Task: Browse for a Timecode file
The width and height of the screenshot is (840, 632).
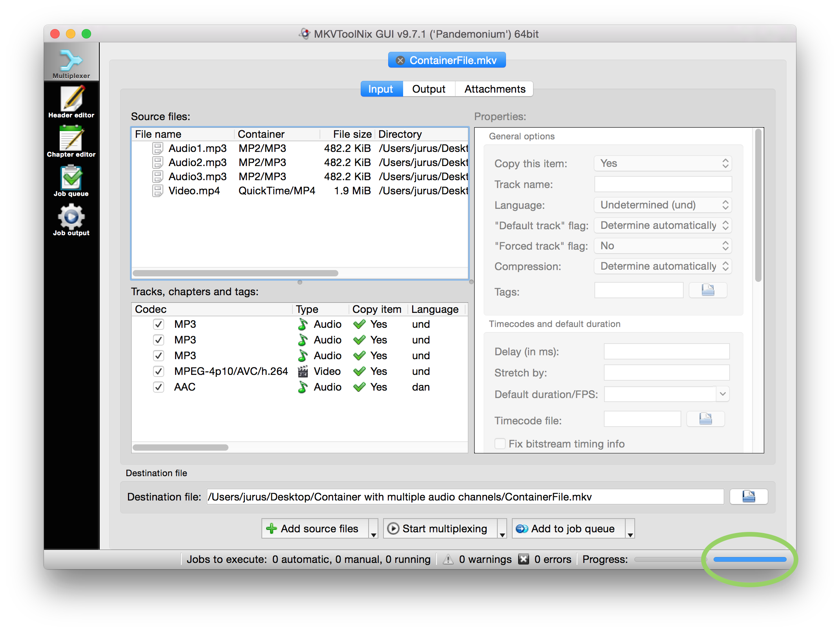Action: point(705,419)
